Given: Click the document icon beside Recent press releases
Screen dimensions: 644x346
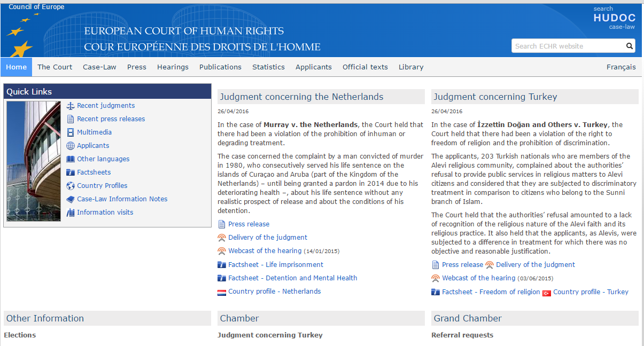Looking at the screenshot, I should tap(71, 119).
